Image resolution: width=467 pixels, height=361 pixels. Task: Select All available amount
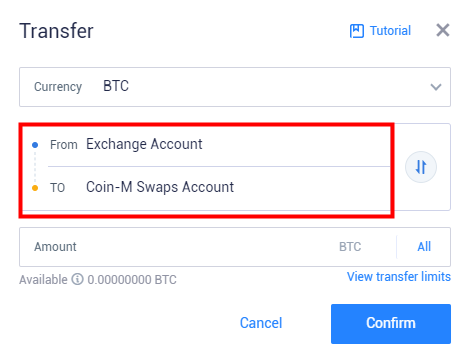click(x=424, y=247)
